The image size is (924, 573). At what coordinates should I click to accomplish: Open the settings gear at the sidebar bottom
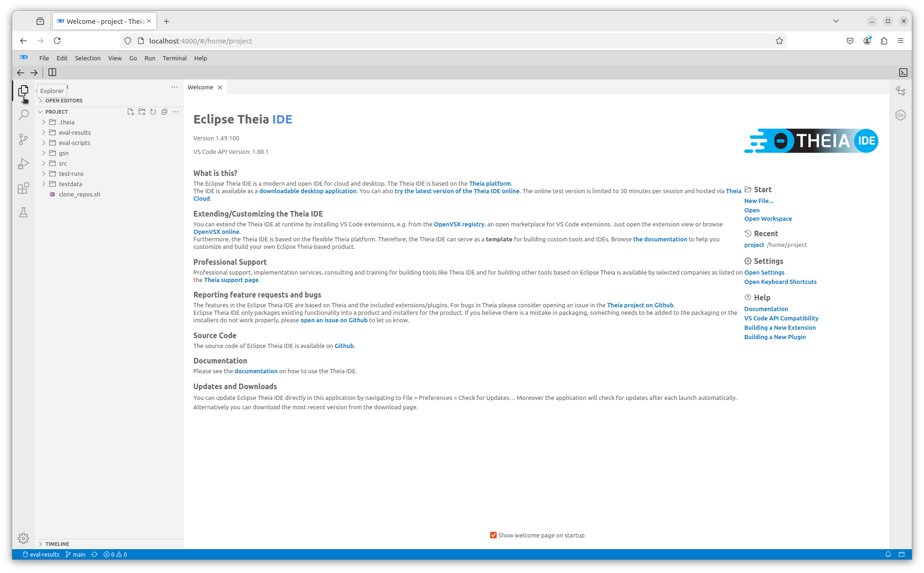tap(23, 538)
